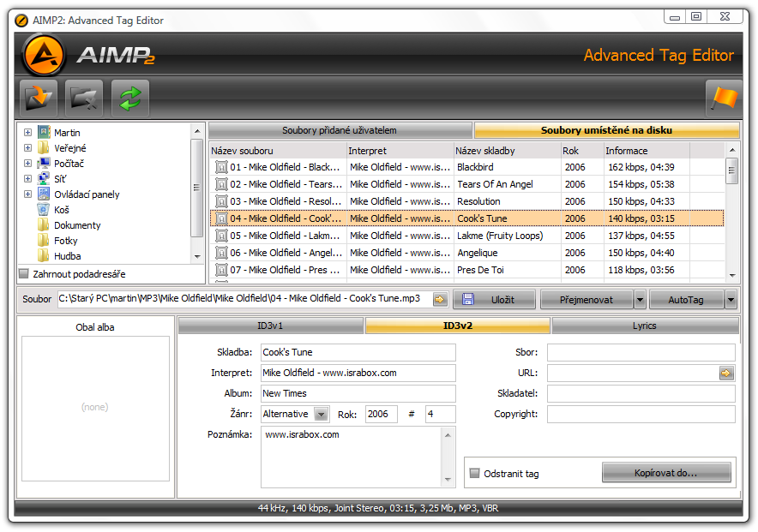Viewport: 758px width, 532px height.
Task: Select the Tears Of An Angel title cell
Action: pos(507,184)
